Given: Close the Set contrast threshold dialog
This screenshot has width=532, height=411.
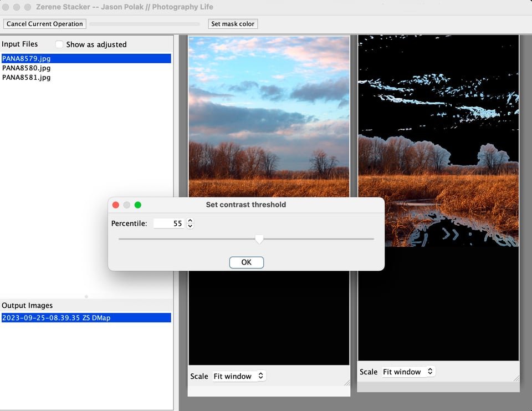Looking at the screenshot, I should click(x=116, y=205).
